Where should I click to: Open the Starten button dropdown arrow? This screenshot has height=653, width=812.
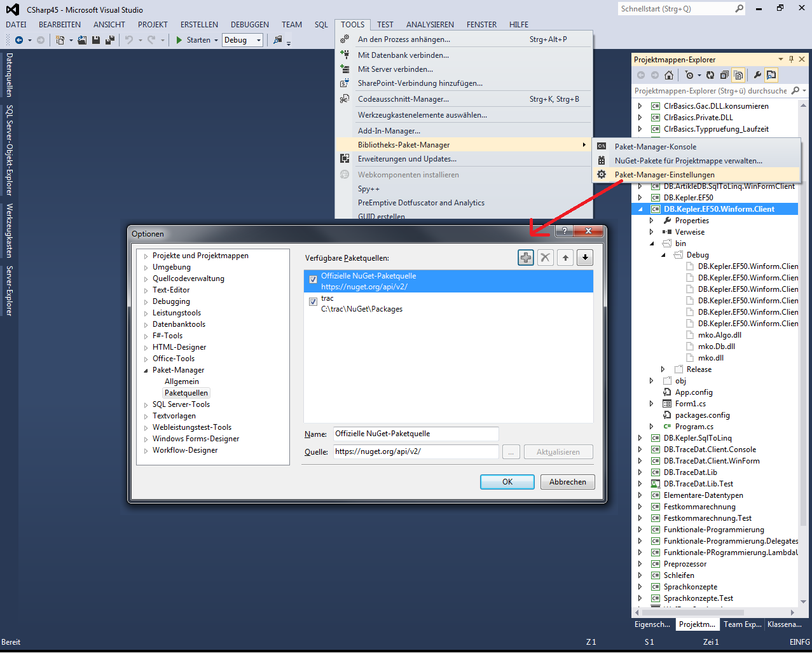[x=216, y=40]
